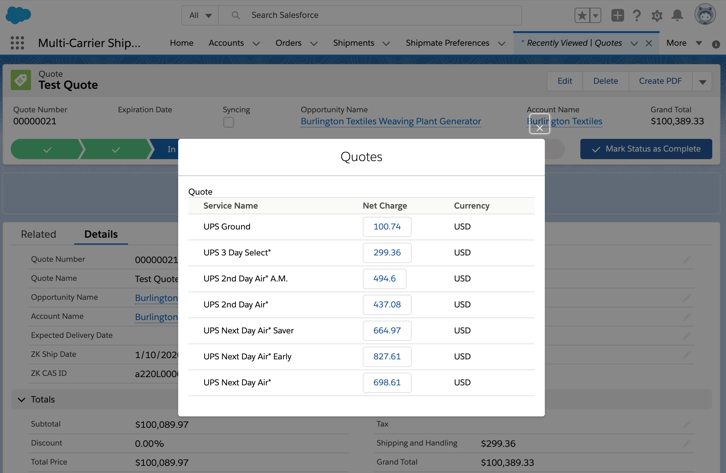
Task: Click the Opportunity Name link in Details
Action: tap(156, 298)
